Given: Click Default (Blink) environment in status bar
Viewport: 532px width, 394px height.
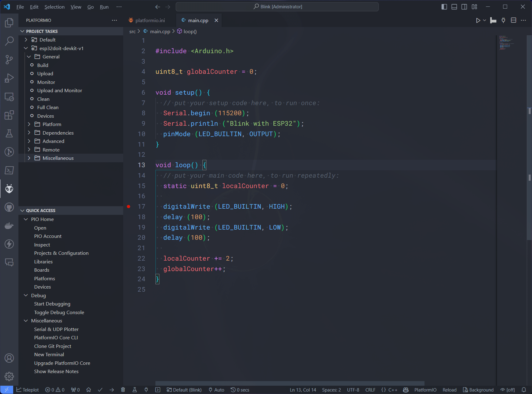Looking at the screenshot, I should click(184, 390).
